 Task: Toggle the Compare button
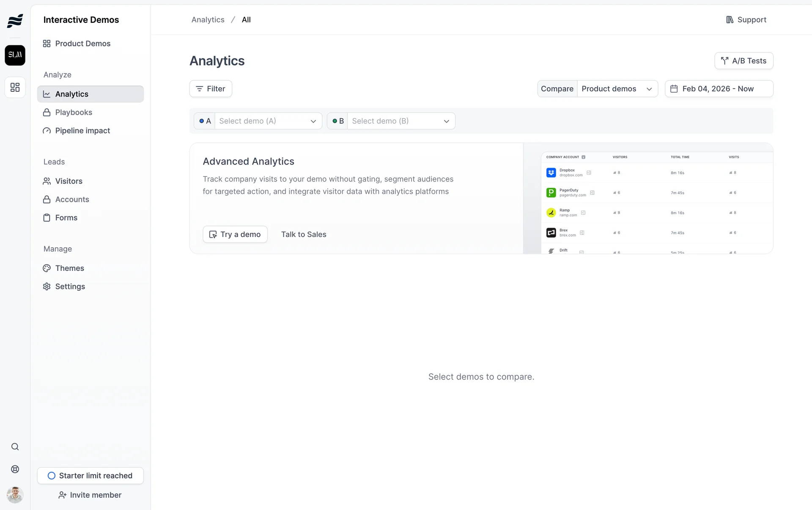click(x=557, y=89)
